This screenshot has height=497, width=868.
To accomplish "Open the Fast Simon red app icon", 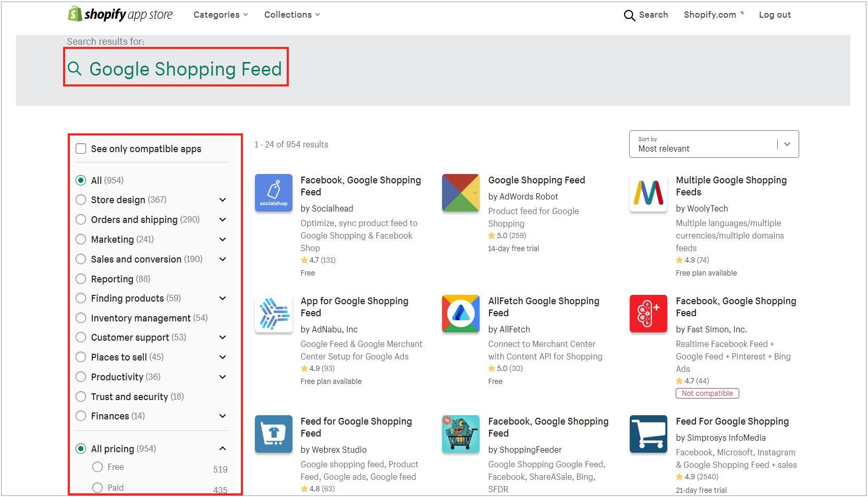I will point(649,314).
